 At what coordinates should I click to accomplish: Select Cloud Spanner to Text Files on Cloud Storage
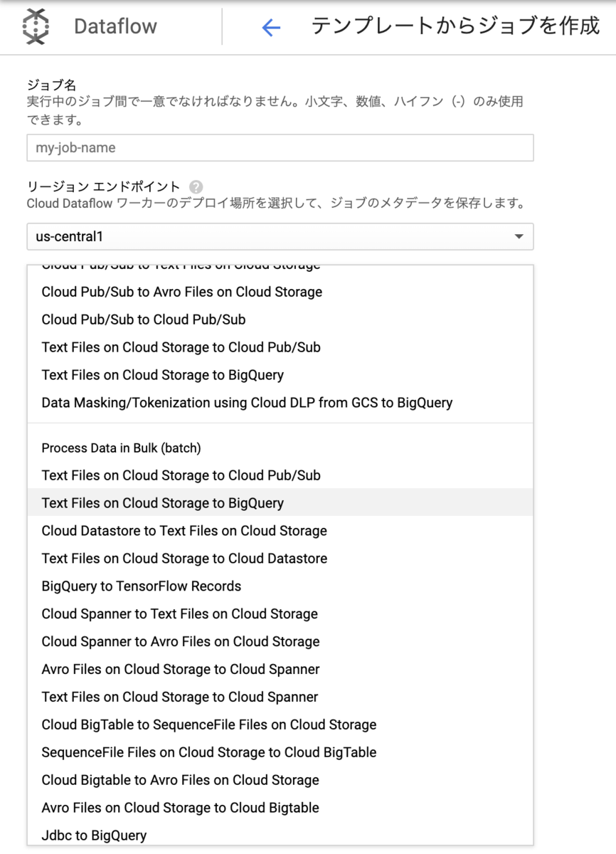(x=280, y=614)
